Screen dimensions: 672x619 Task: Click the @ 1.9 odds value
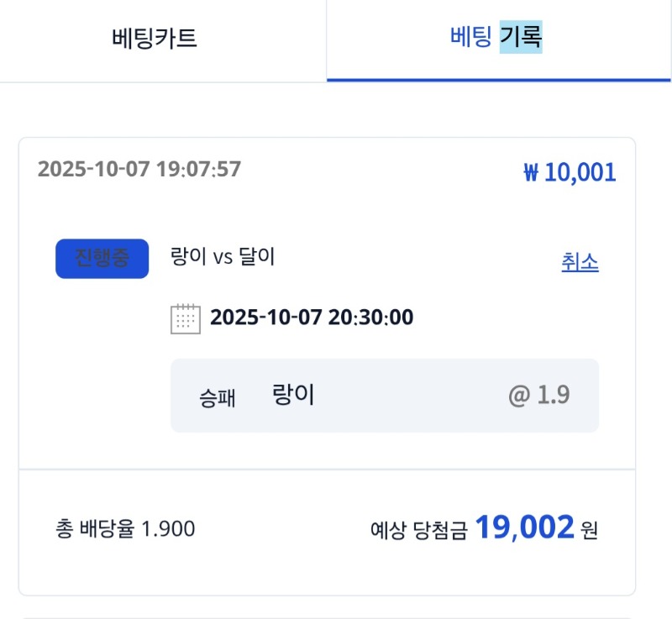pyautogui.click(x=538, y=396)
